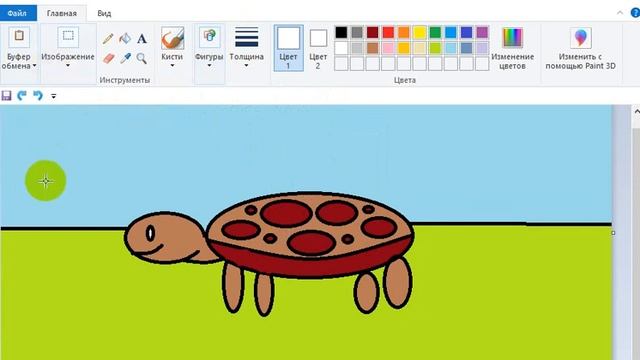Pick the black color swatch

[341, 32]
